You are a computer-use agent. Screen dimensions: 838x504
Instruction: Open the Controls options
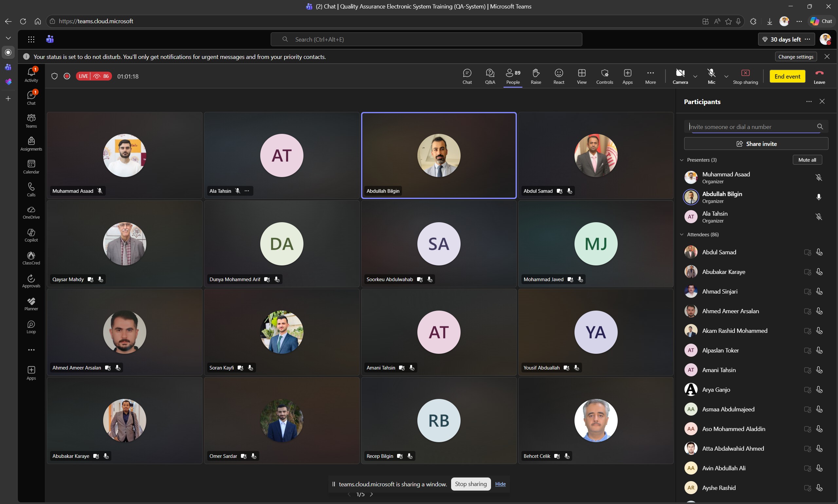point(605,76)
